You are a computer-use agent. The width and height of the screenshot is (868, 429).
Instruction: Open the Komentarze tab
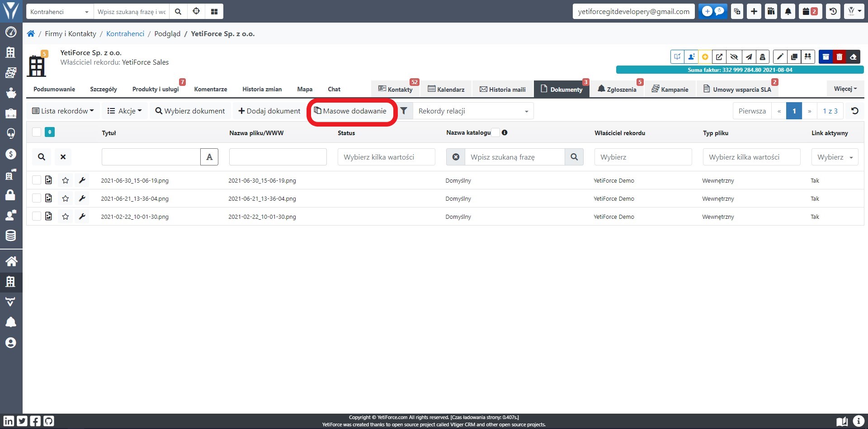click(x=211, y=89)
